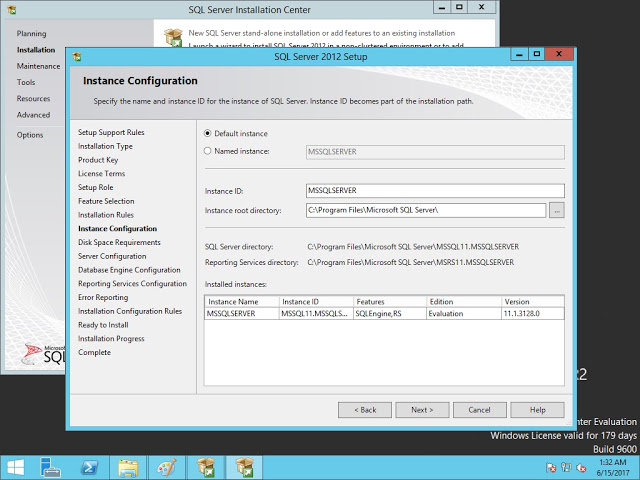Go back with the Back button

pyautogui.click(x=364, y=410)
